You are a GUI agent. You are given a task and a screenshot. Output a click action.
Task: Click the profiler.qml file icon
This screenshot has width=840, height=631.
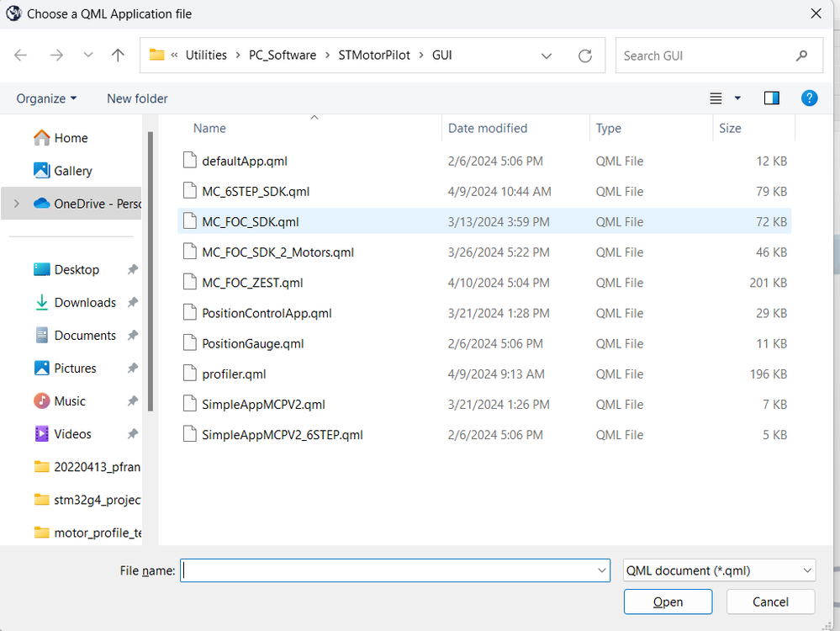pos(190,374)
